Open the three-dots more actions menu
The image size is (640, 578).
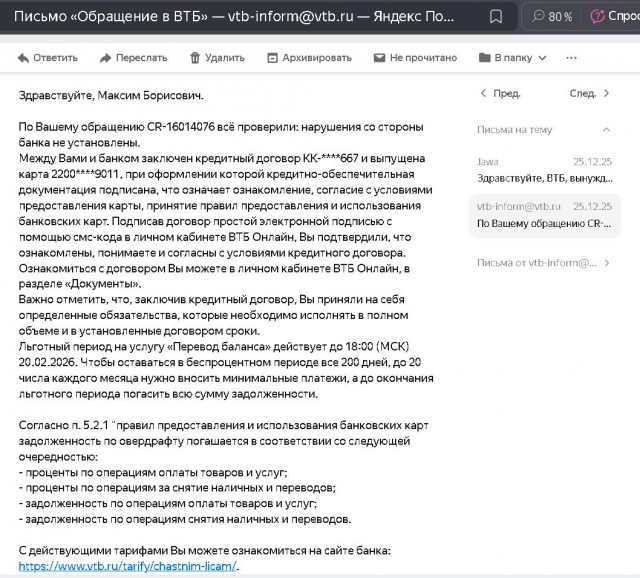571,58
